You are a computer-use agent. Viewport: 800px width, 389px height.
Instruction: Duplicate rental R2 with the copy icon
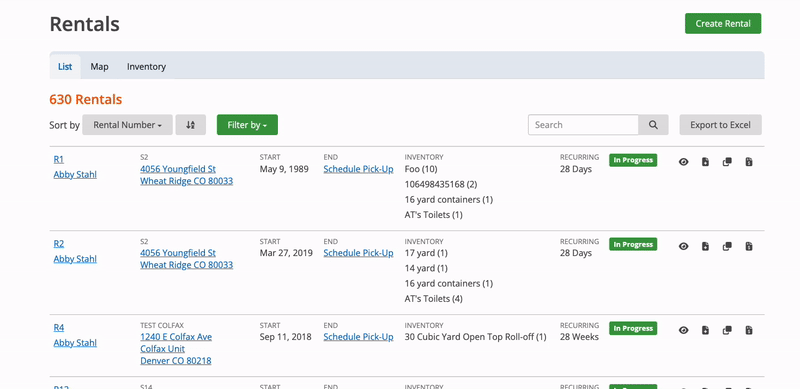[x=727, y=247]
